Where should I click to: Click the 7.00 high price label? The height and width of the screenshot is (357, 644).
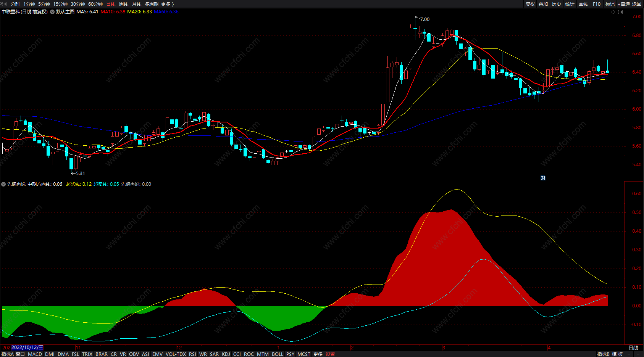pos(425,19)
